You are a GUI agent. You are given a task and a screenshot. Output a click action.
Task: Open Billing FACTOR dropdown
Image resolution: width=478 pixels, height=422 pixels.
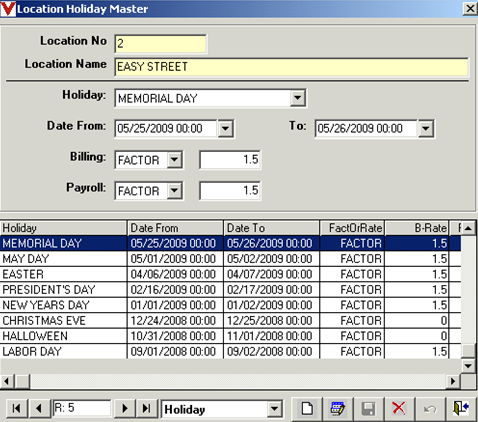(174, 160)
